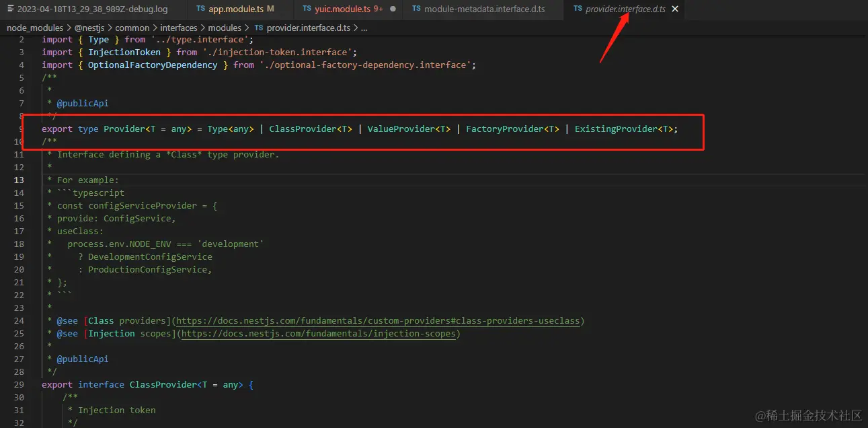Open the node_modules breadcrumb
The width and height of the screenshot is (868, 428).
coord(35,28)
